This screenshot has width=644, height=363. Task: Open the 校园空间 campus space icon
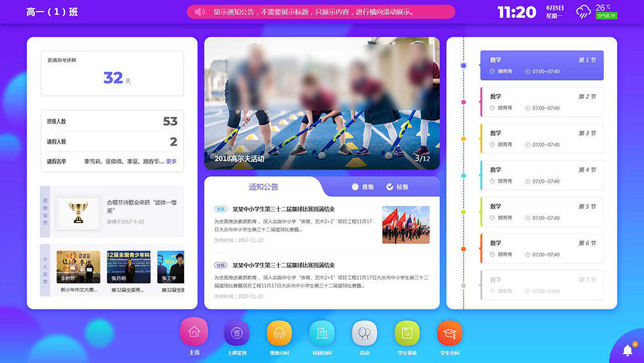(322, 333)
